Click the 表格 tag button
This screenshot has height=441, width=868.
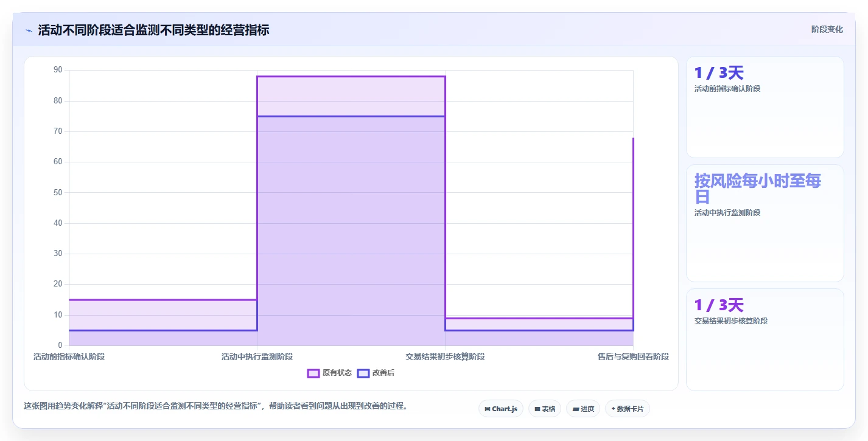[545, 409]
